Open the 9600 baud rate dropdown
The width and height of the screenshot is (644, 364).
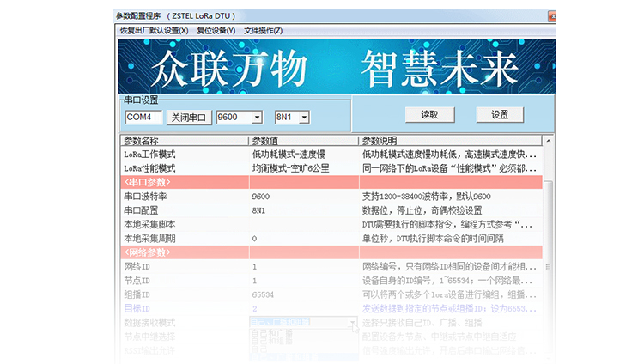point(257,117)
